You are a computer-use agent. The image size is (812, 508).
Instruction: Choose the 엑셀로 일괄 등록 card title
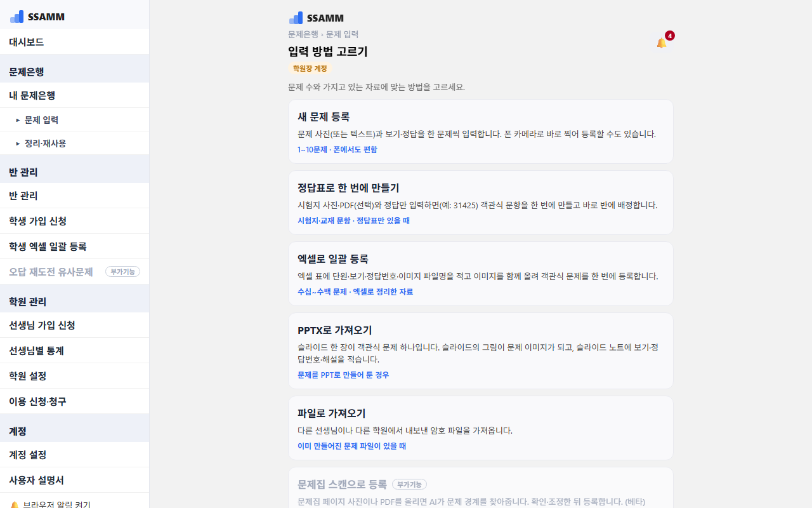pos(333,259)
